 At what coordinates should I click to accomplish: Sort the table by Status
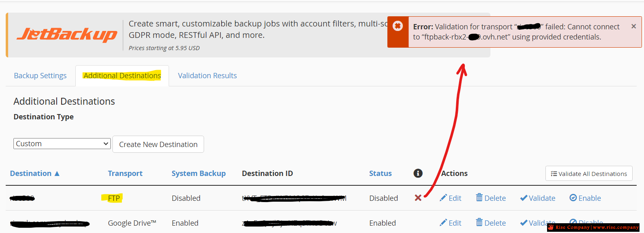380,174
